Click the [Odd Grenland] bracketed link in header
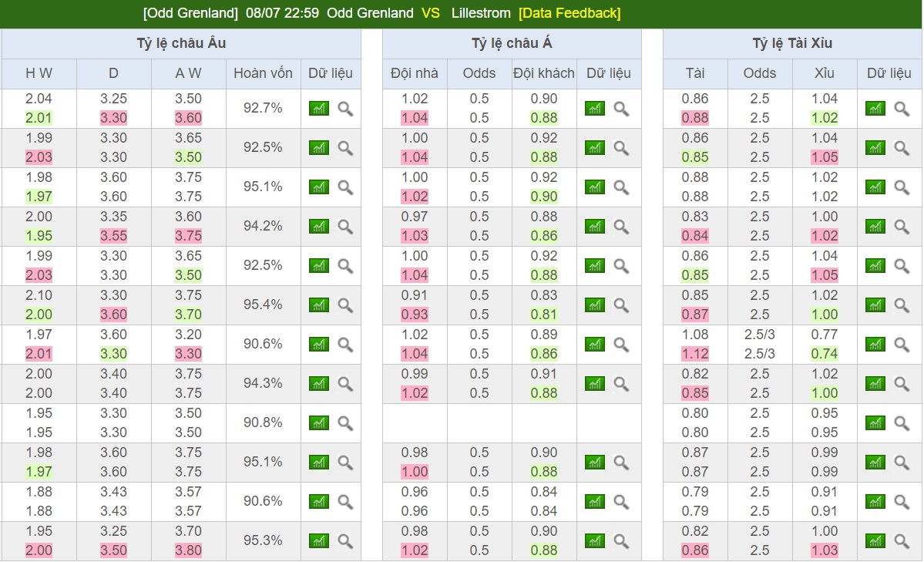 190,13
